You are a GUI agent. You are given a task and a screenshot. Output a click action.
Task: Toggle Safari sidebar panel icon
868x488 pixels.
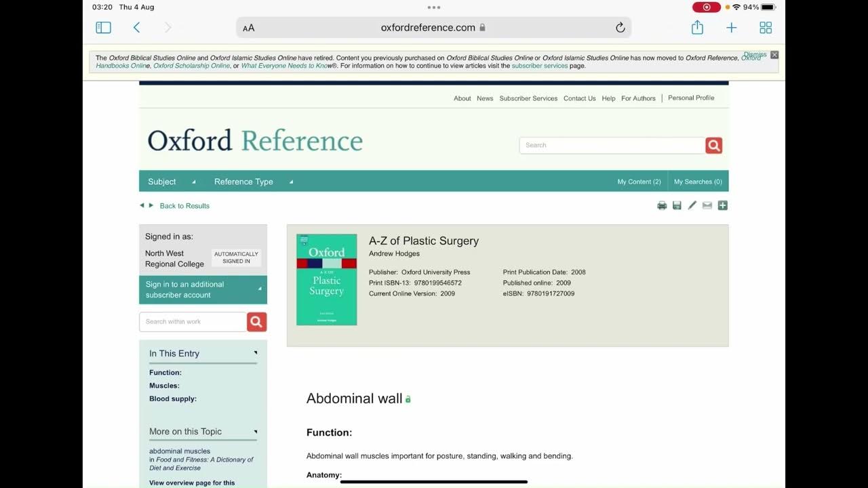click(103, 28)
